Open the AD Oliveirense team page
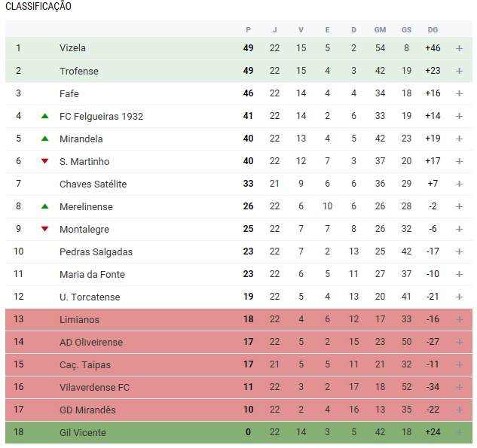Image resolution: width=477 pixels, height=448 pixels. coord(91,342)
